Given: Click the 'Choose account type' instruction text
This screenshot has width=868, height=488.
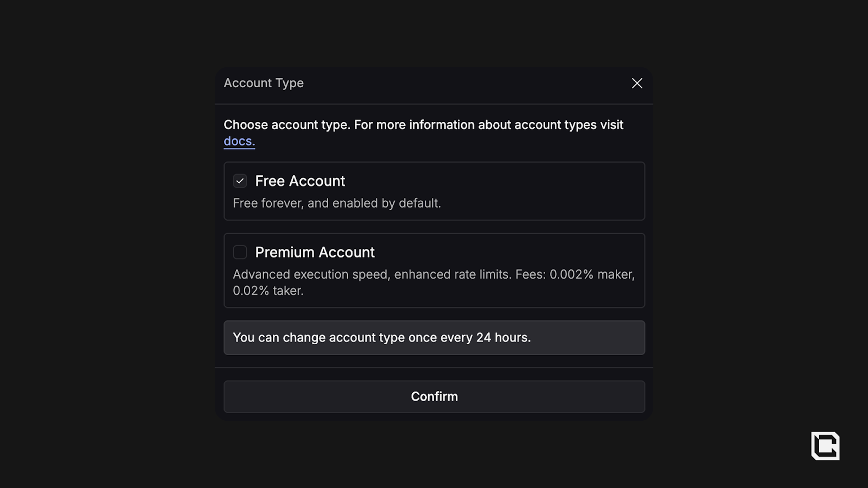Looking at the screenshot, I should [286, 125].
